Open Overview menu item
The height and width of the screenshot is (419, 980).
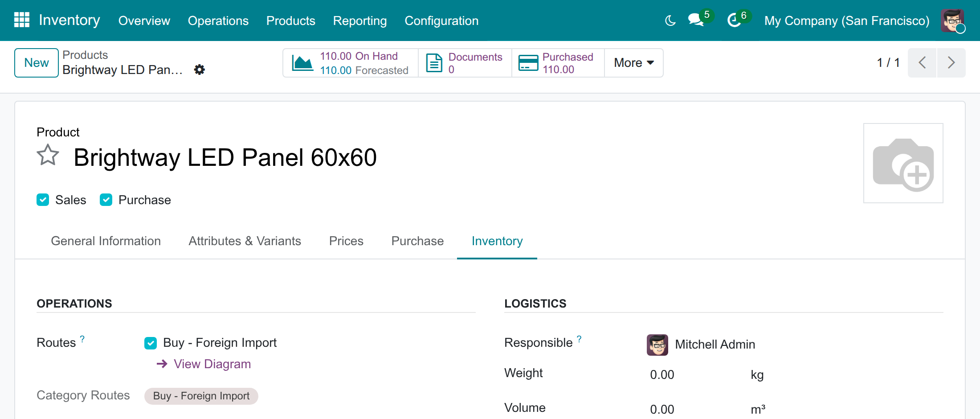tap(144, 21)
